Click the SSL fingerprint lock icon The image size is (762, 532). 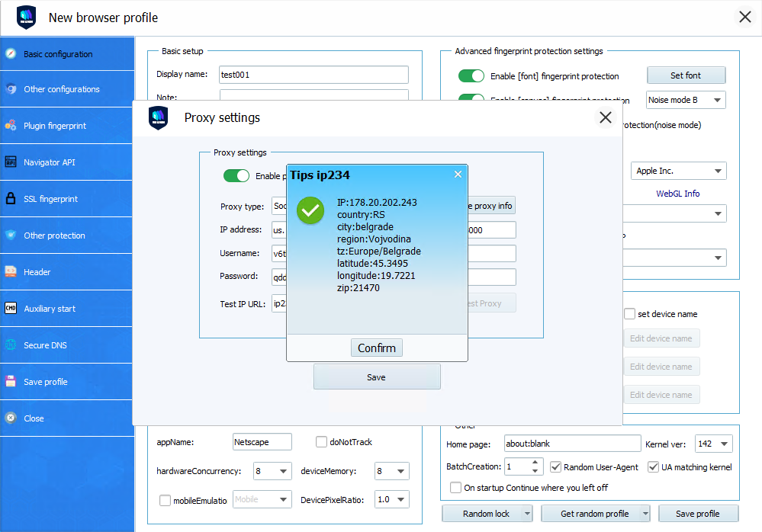coord(11,199)
